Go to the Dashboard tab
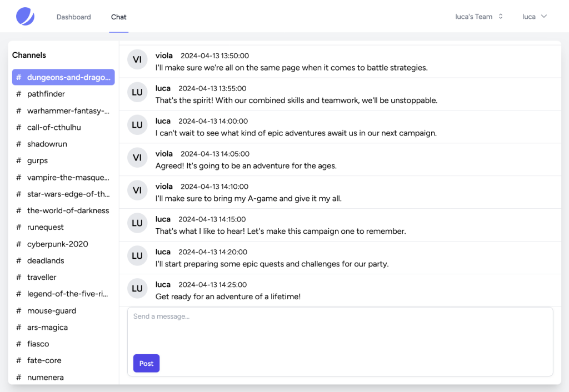Viewport: 569px width, 392px height. pyautogui.click(x=73, y=17)
